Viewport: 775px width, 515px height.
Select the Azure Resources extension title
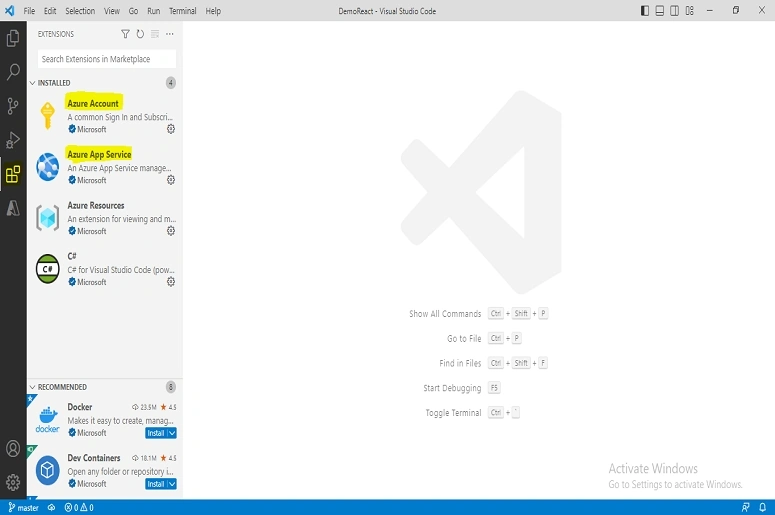(x=96, y=205)
